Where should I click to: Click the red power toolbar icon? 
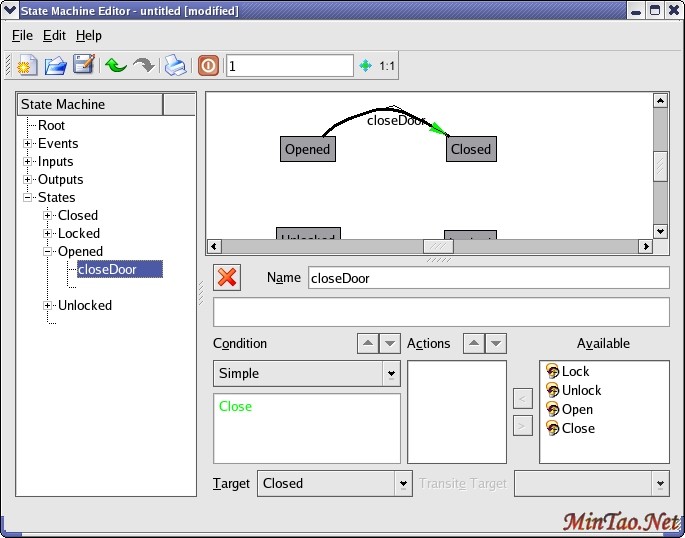coord(208,66)
